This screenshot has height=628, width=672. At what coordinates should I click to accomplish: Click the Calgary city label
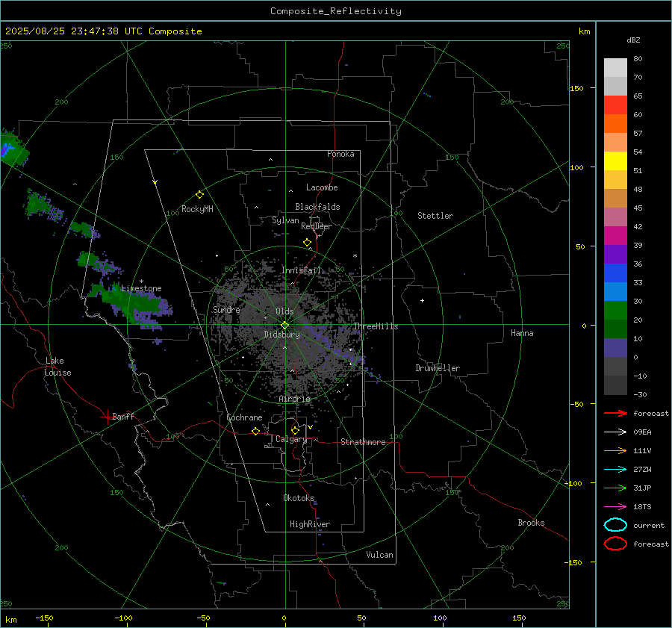pos(291,439)
